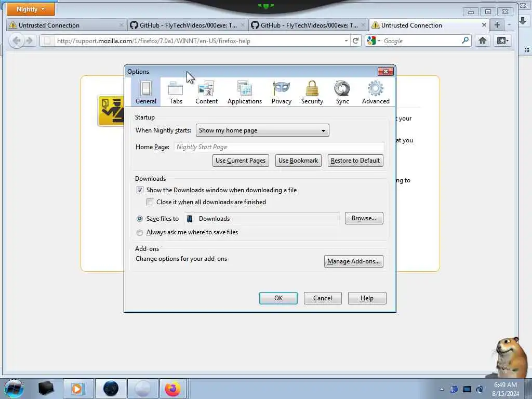Viewport: 532px width, 399px height.
Task: Switch to the second tab, a GitHub FlyTechVideos tab
Action: pos(187,25)
